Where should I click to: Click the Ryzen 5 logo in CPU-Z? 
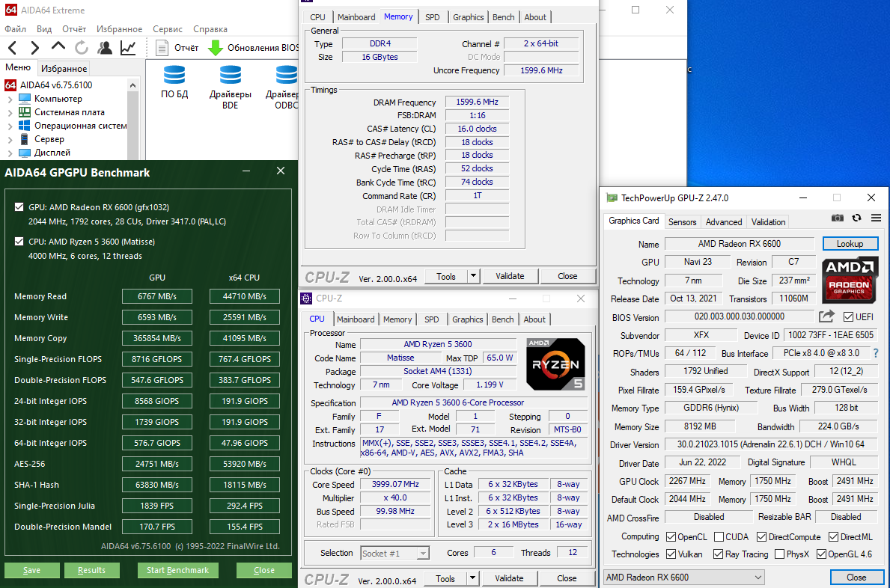[x=555, y=364]
